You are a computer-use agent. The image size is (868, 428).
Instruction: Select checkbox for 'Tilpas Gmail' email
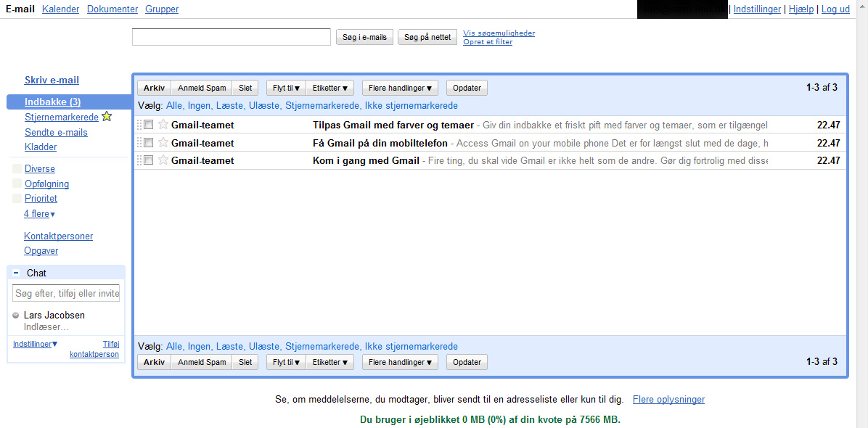point(149,125)
